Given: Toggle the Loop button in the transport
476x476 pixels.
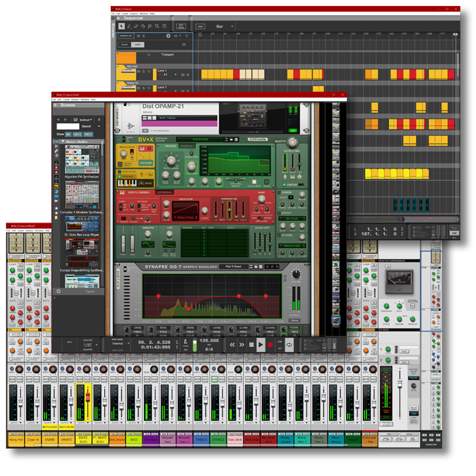Looking at the screenshot, I should (x=290, y=345).
